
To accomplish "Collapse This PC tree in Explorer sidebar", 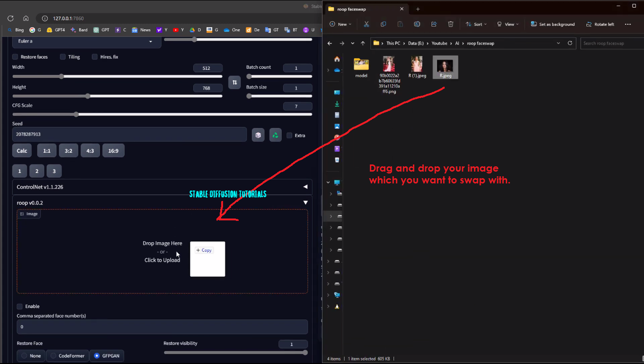I will pos(328,182).
